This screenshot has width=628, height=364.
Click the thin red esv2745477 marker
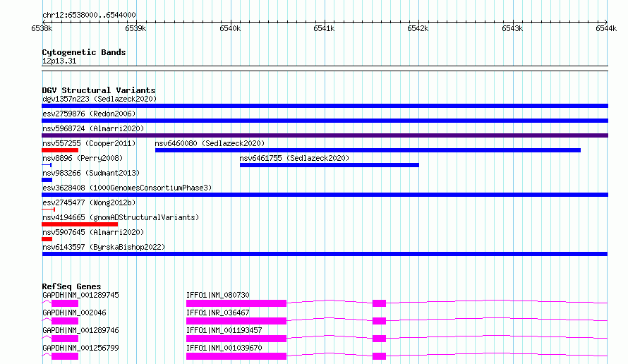[x=49, y=210]
